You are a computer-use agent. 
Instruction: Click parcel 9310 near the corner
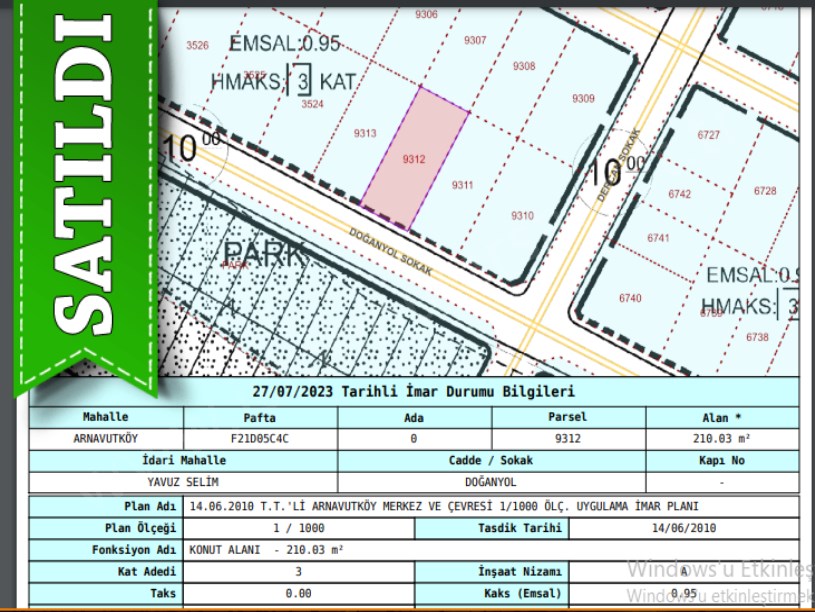tap(522, 216)
